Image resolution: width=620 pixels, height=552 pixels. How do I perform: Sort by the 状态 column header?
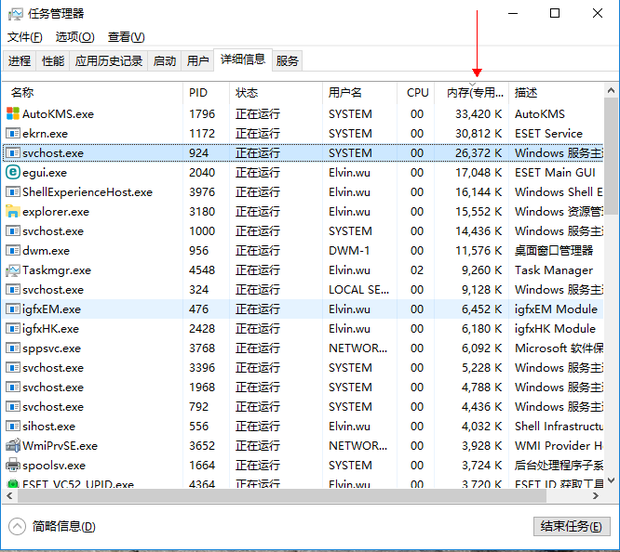[276, 93]
